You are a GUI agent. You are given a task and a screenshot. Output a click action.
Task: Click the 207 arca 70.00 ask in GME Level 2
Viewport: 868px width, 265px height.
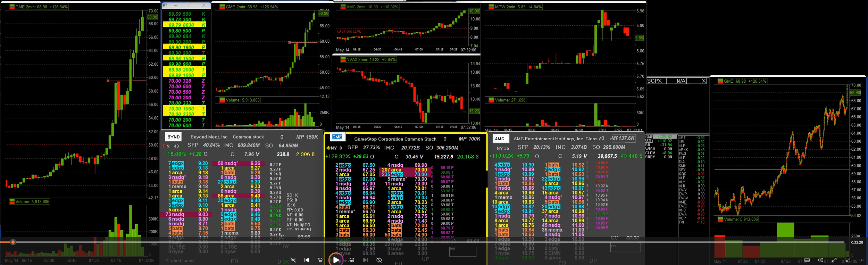coord(404,170)
